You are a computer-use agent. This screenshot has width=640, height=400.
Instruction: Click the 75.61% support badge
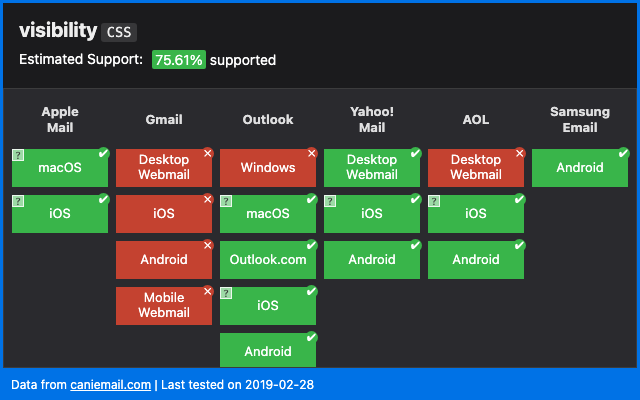coord(178,60)
